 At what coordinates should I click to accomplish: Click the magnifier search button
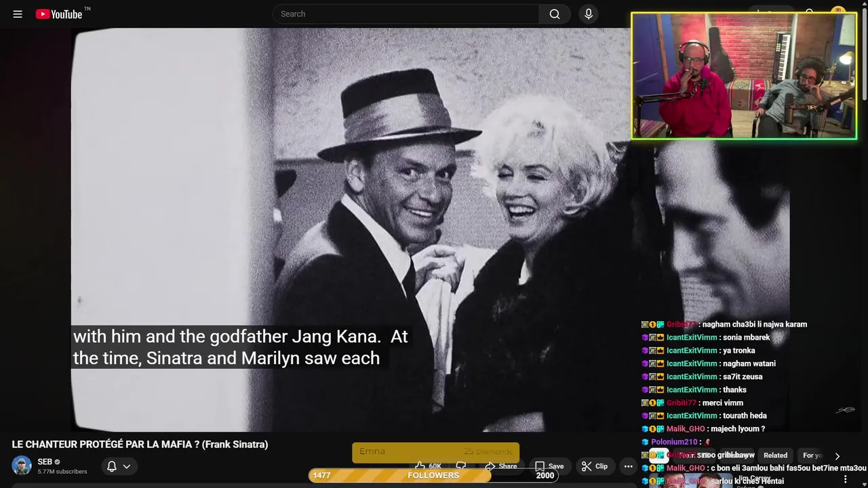click(555, 14)
